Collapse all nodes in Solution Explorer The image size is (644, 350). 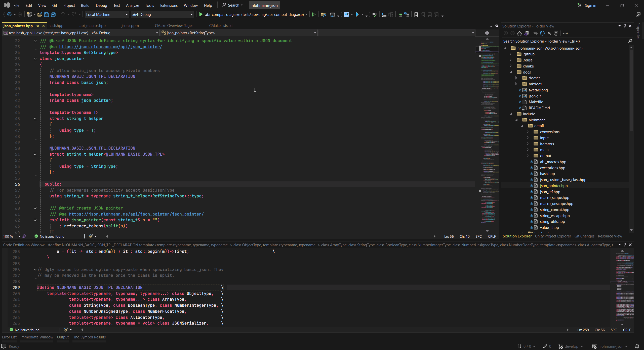click(549, 33)
